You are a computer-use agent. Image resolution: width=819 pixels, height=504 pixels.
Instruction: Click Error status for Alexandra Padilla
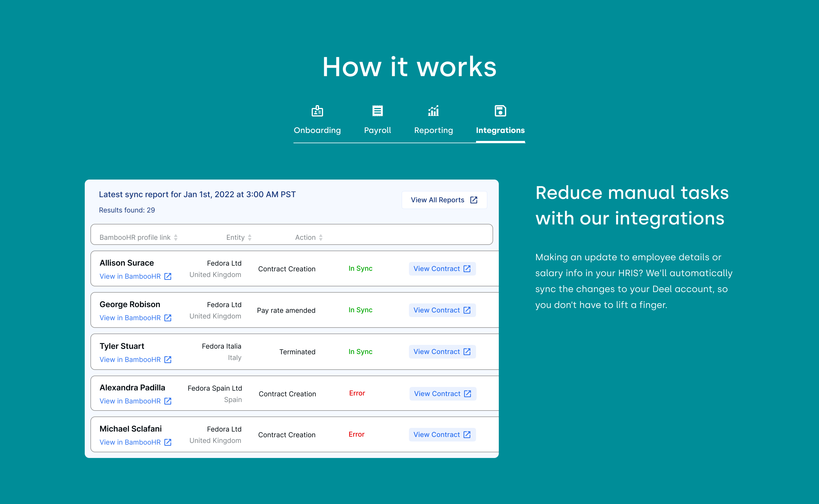[357, 393]
